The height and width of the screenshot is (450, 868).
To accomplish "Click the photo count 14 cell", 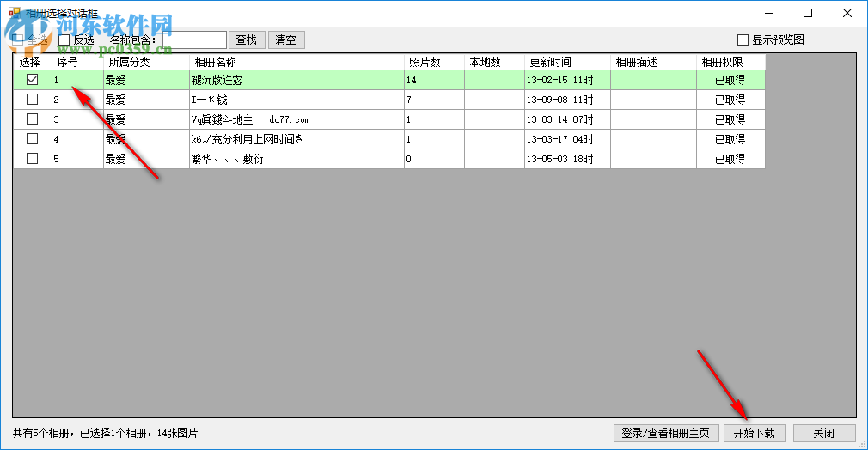I will click(x=435, y=80).
